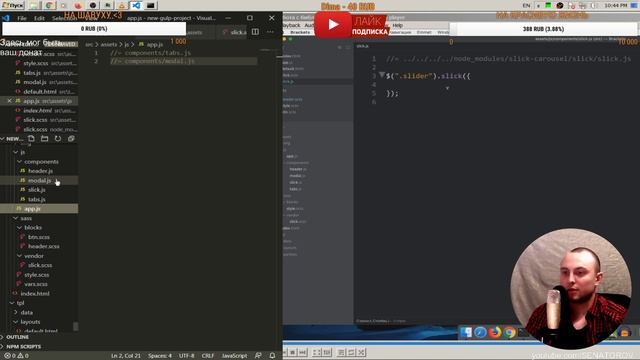This screenshot has height=360, width=640.
Task: Collapse the tpl folder
Action: point(12,303)
